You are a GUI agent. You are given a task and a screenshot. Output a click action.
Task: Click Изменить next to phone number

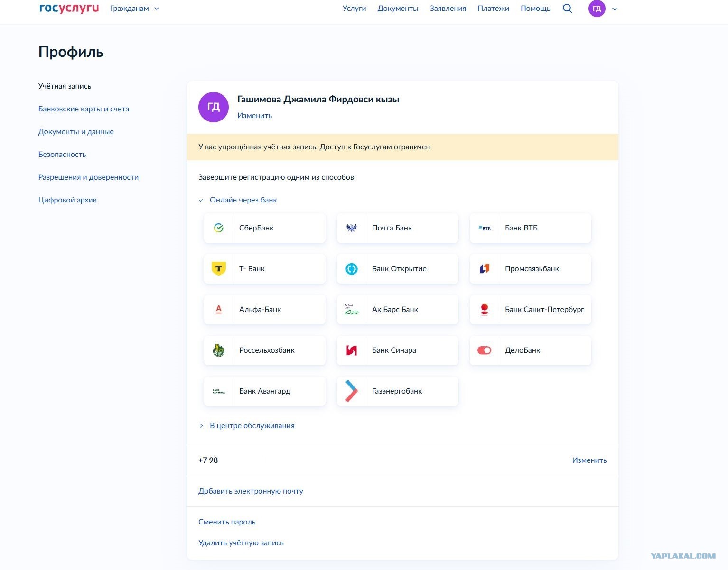(x=589, y=460)
